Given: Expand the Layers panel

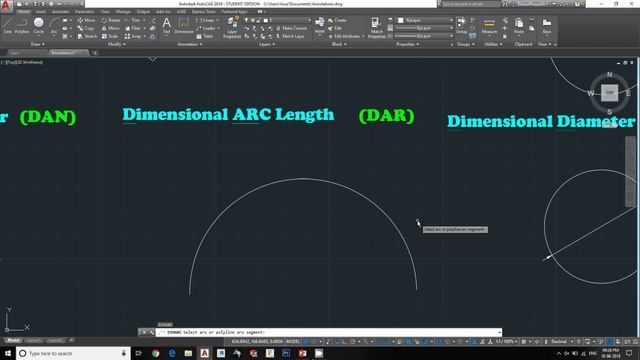Looking at the screenshot, I should pos(267,44).
